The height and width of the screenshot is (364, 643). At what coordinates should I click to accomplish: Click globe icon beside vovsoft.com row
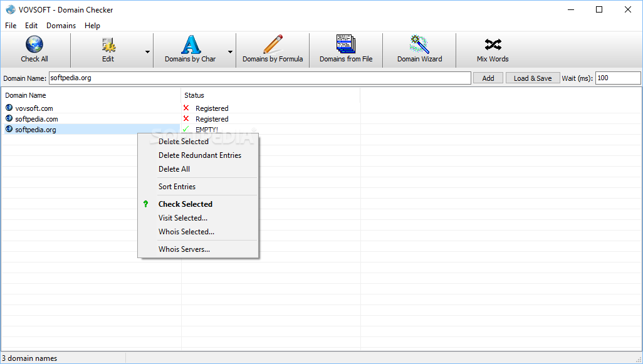9,108
